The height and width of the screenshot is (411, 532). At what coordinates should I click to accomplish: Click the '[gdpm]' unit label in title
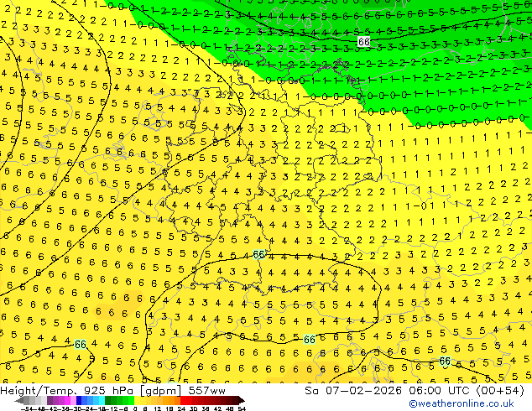point(159,391)
